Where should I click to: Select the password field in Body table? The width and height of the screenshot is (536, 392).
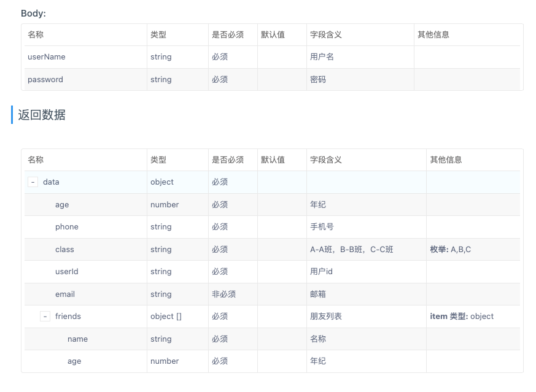45,80
